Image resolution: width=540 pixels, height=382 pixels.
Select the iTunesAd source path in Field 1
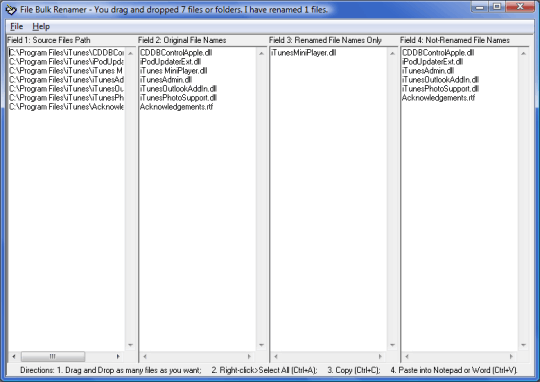[66, 80]
